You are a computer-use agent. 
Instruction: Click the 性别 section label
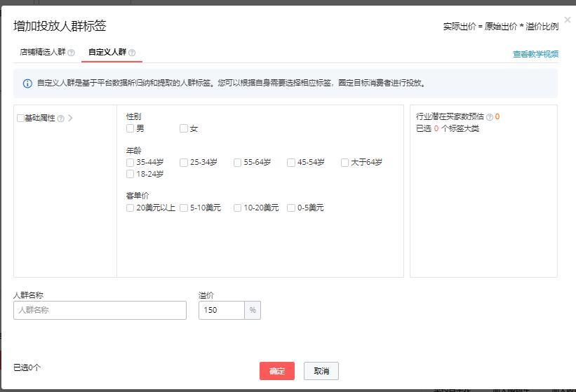pos(134,116)
